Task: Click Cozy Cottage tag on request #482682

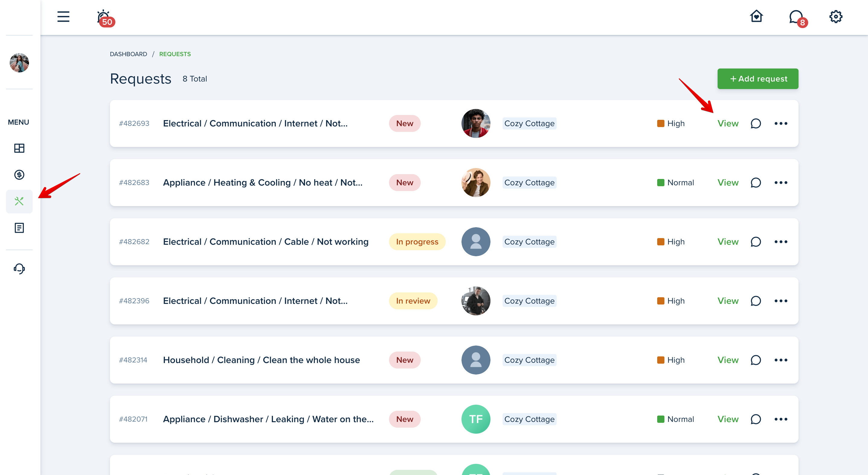Action: click(x=529, y=242)
